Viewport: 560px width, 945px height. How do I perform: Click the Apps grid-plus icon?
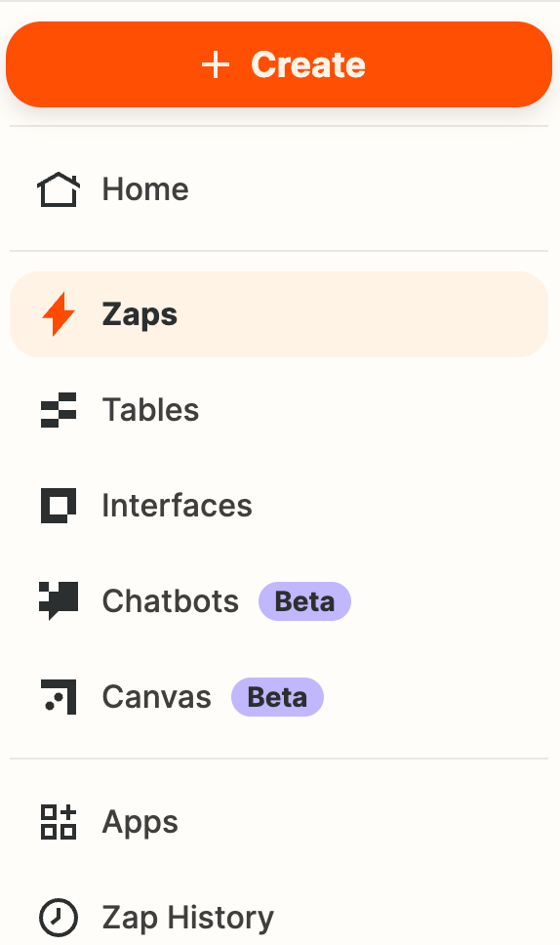tap(59, 821)
